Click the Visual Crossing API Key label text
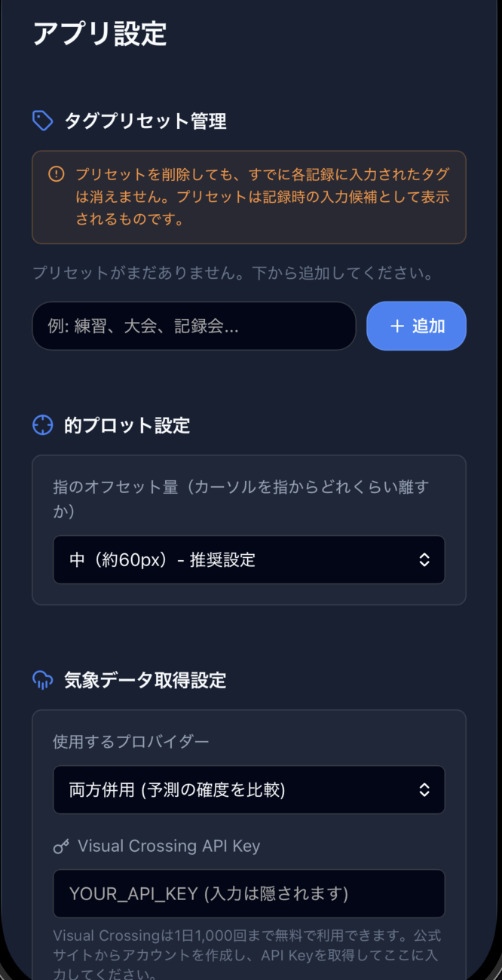Image resolution: width=502 pixels, height=980 pixels. (x=169, y=846)
